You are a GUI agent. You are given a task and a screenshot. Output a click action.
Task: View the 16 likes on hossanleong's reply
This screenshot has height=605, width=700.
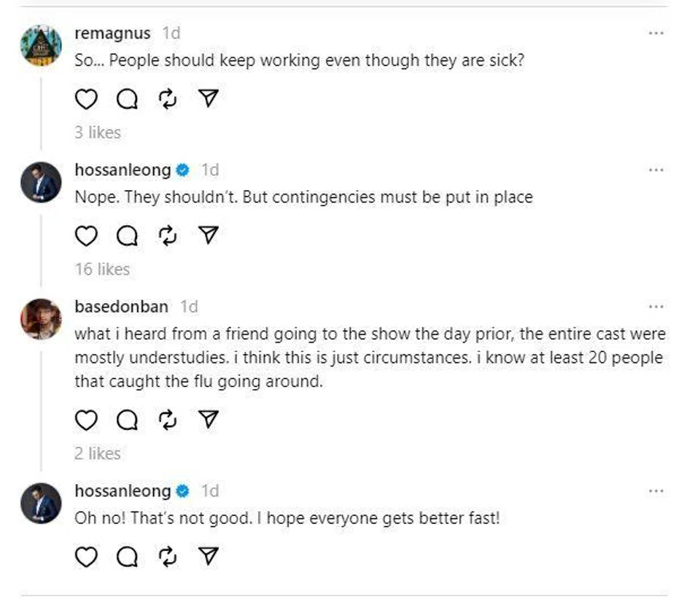coord(102,269)
